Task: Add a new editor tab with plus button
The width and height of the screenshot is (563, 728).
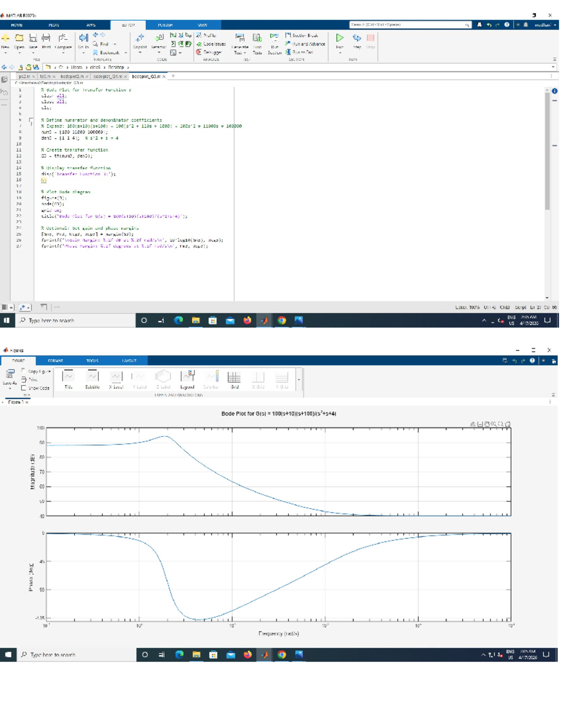Action: [x=173, y=76]
